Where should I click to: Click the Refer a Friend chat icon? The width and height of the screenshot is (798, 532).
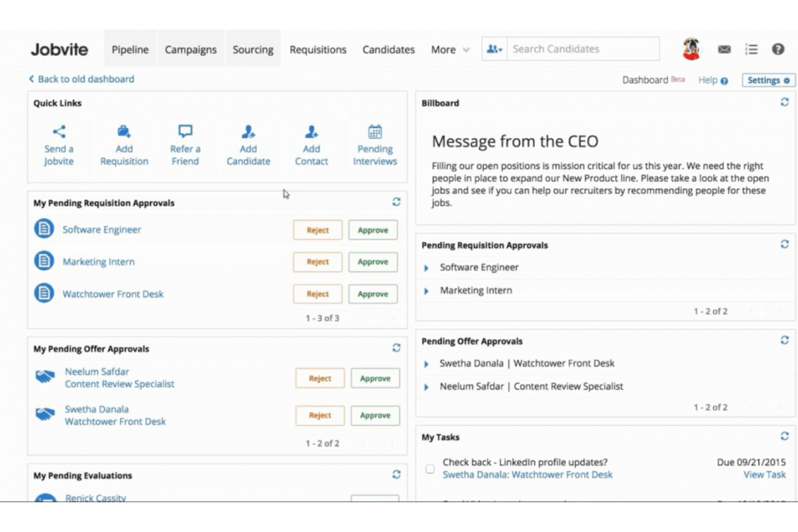[185, 132]
